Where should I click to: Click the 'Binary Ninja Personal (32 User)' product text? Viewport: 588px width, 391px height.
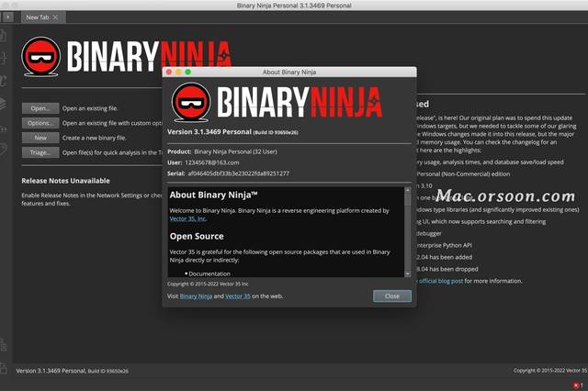(x=235, y=151)
